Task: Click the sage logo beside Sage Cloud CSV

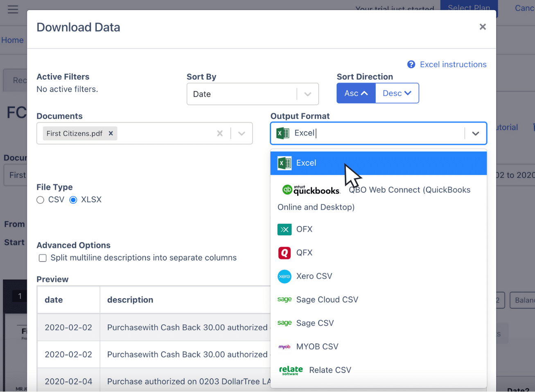Action: tap(284, 300)
